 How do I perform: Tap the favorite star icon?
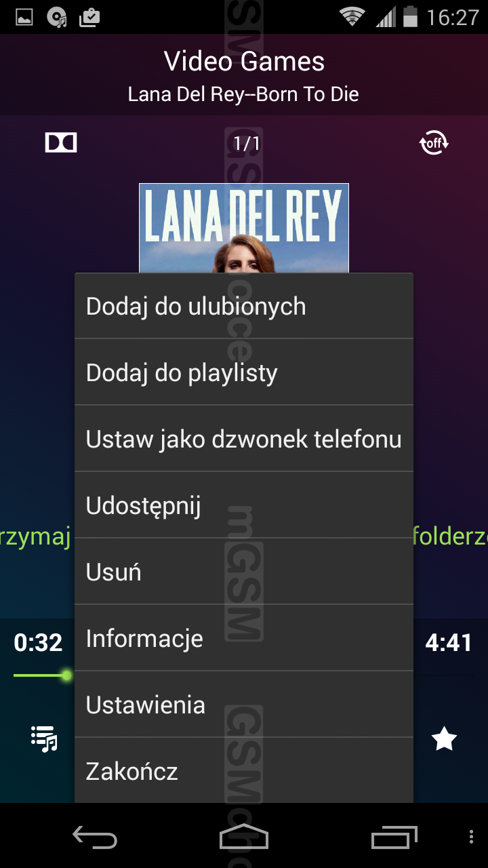(444, 738)
